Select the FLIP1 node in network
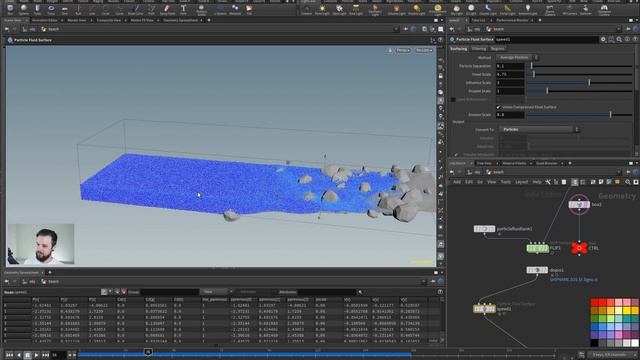This screenshot has height=360, width=640. [x=538, y=248]
